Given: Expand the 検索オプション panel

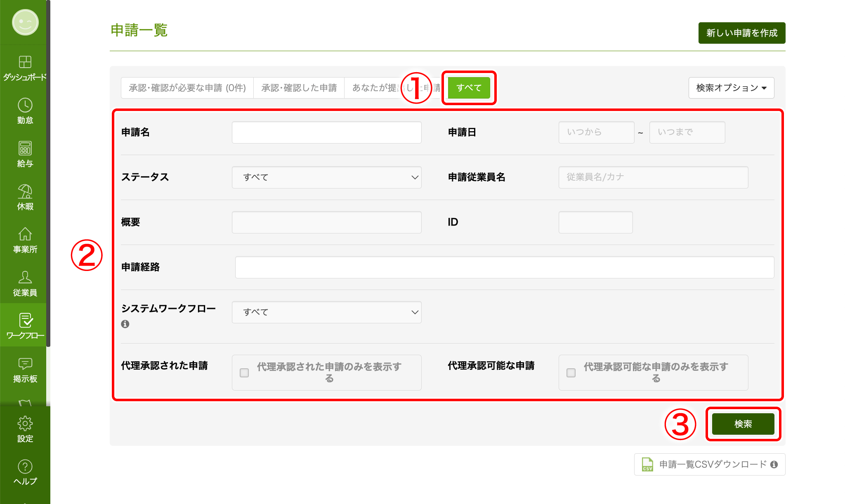Looking at the screenshot, I should pos(731,87).
